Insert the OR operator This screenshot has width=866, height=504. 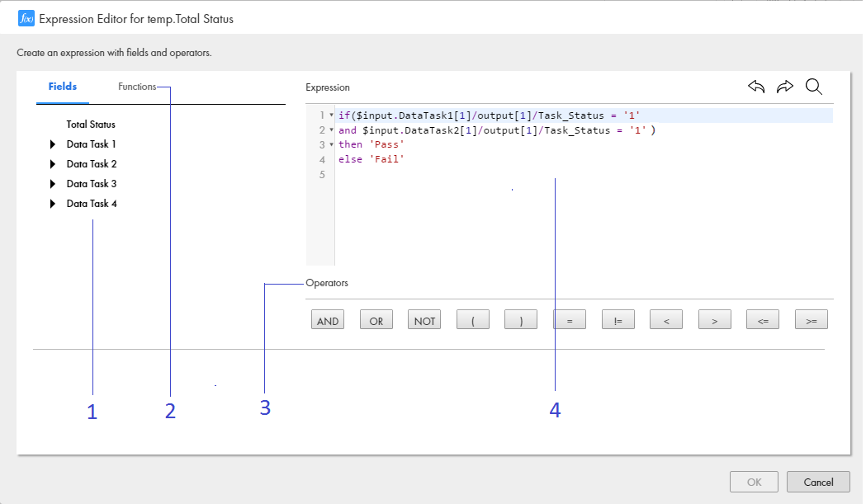(376, 319)
